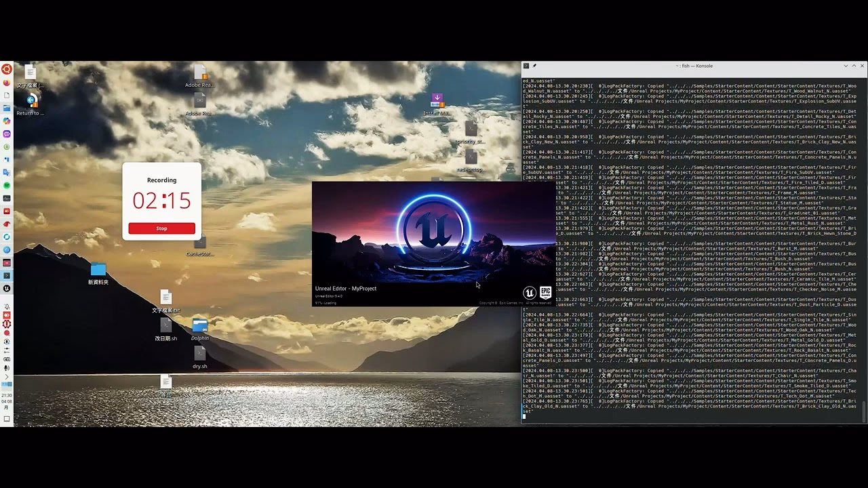Select the Install Ma... desktop icon
Image resolution: width=868 pixels, height=488 pixels.
[x=437, y=105]
